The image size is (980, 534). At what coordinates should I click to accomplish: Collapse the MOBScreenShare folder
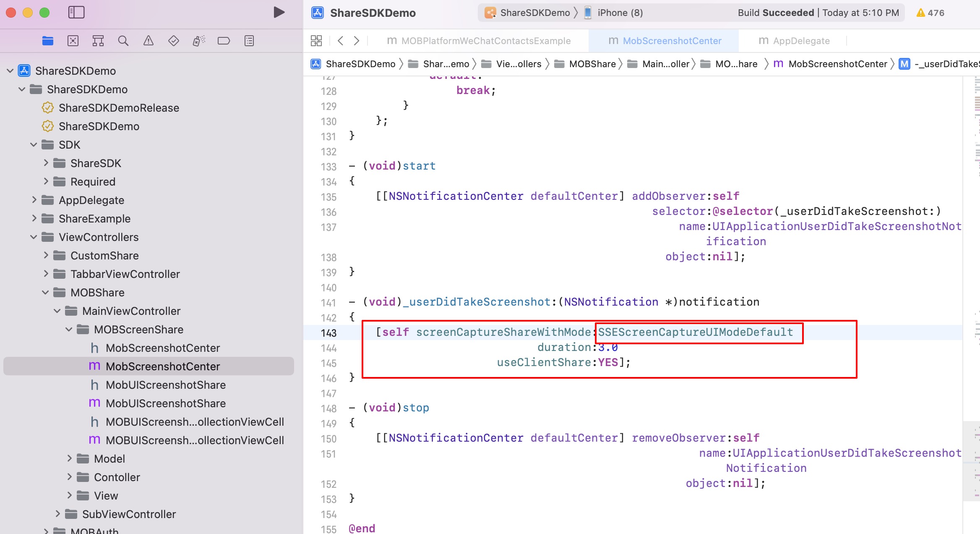pos(69,330)
